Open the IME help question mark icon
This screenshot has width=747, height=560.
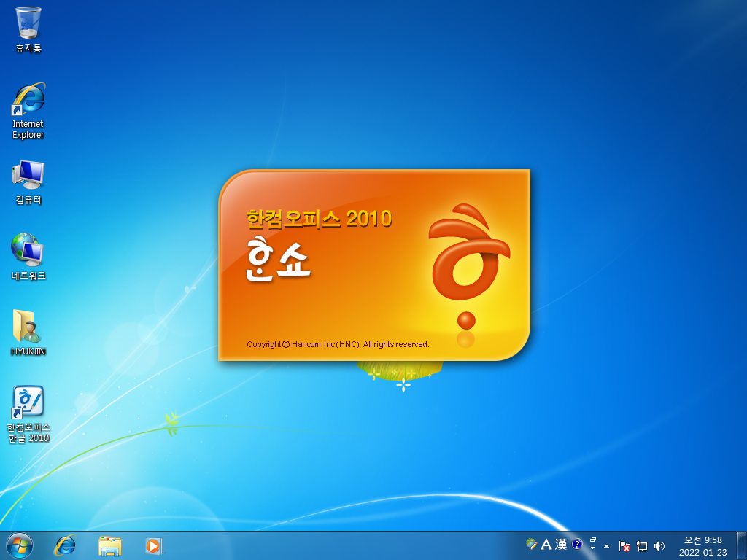pos(577,544)
